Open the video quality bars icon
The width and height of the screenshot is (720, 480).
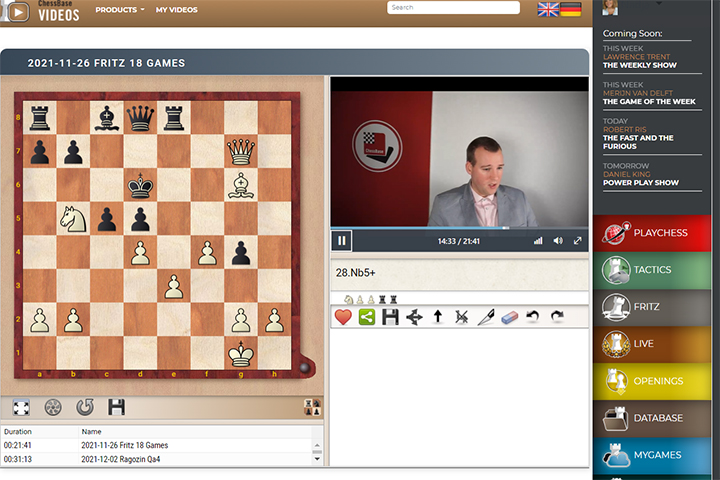point(538,241)
